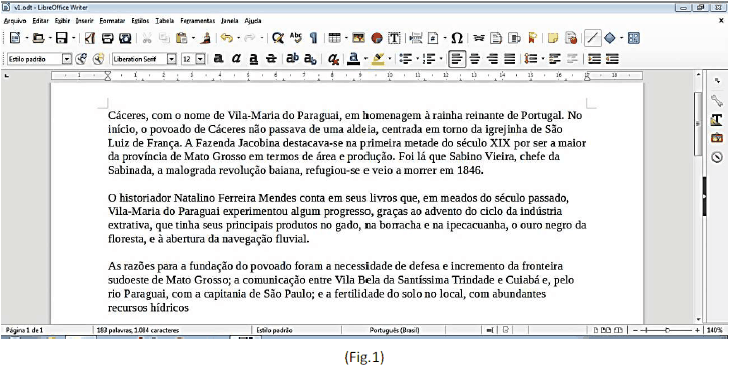Insert special character Omega icon
Image resolution: width=730 pixels, height=368 pixels.
tap(457, 38)
